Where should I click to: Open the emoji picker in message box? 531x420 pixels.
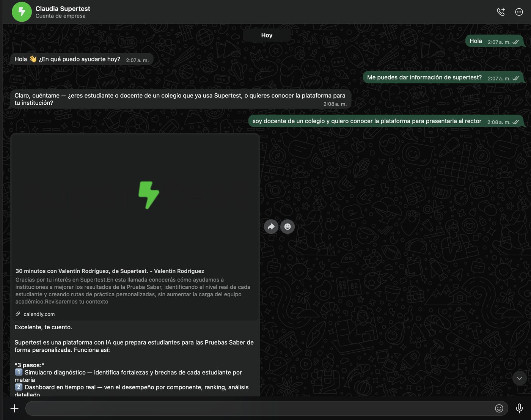coord(499,408)
